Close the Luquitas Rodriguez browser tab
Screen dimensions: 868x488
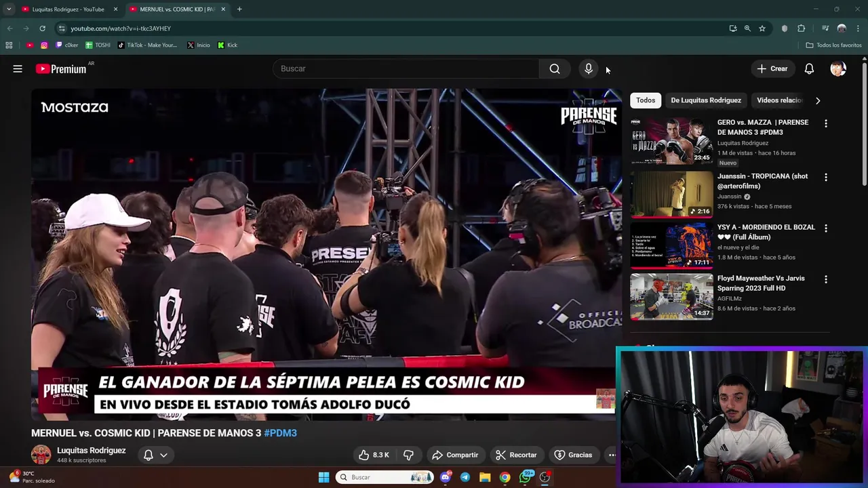[x=115, y=9]
